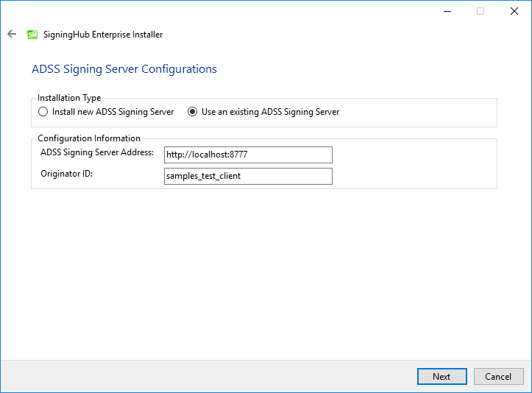Image resolution: width=532 pixels, height=393 pixels.
Task: Click the greyed-out maximize window icon
Action: pos(480,11)
